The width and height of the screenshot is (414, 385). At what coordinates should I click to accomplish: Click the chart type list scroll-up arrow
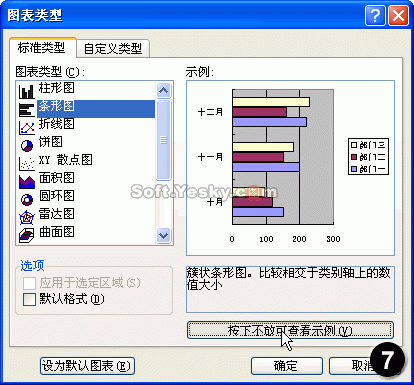pyautogui.click(x=163, y=90)
